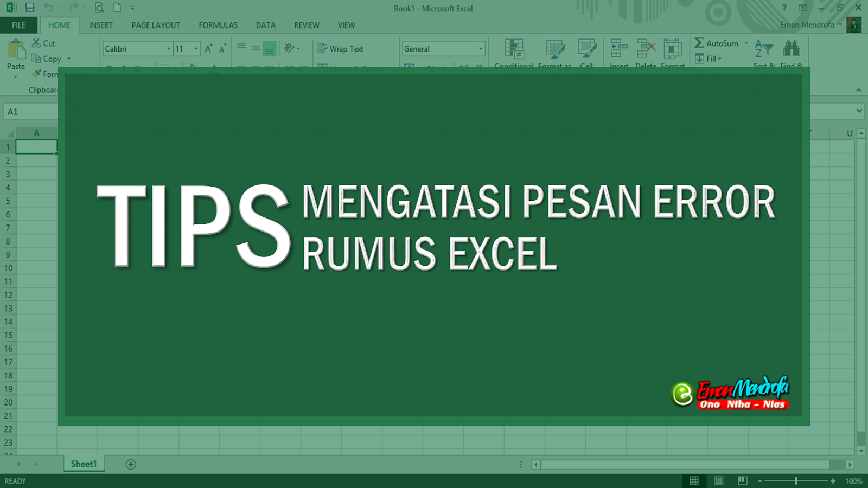The width and height of the screenshot is (868, 488).
Task: Click the previous sheet navigation arrow
Action: [x=18, y=464]
